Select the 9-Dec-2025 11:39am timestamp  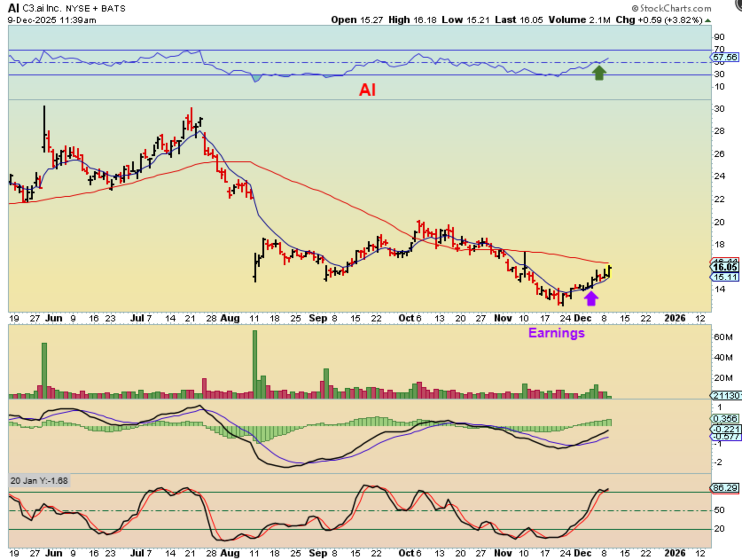[x=52, y=20]
